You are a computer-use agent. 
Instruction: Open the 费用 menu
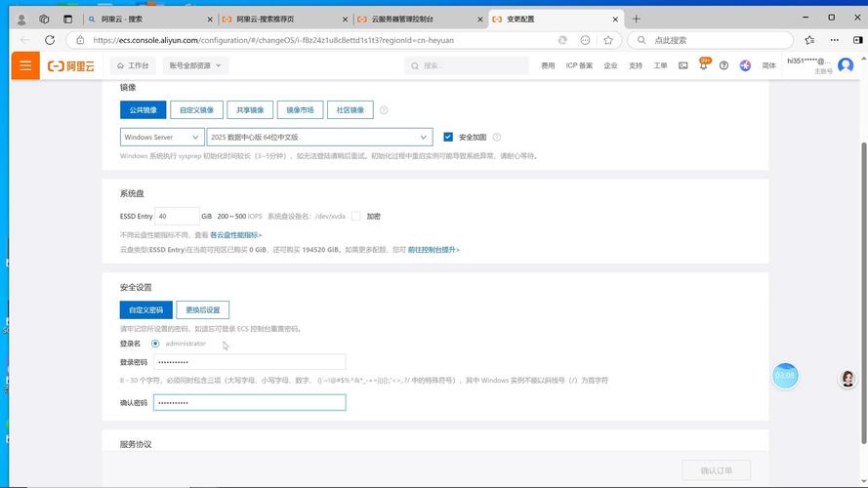pyautogui.click(x=548, y=65)
